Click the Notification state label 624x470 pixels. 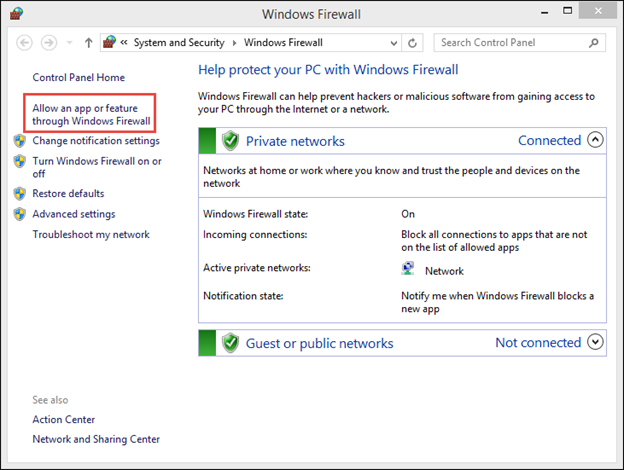[243, 296]
